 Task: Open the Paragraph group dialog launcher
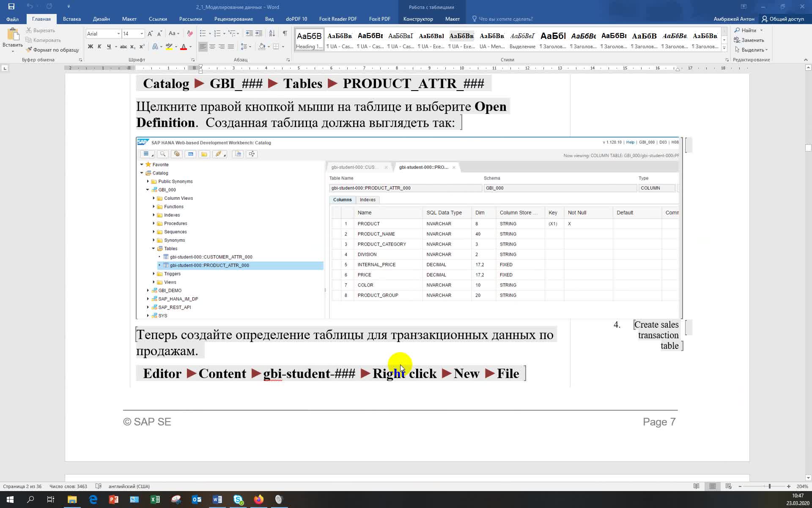tap(288, 60)
